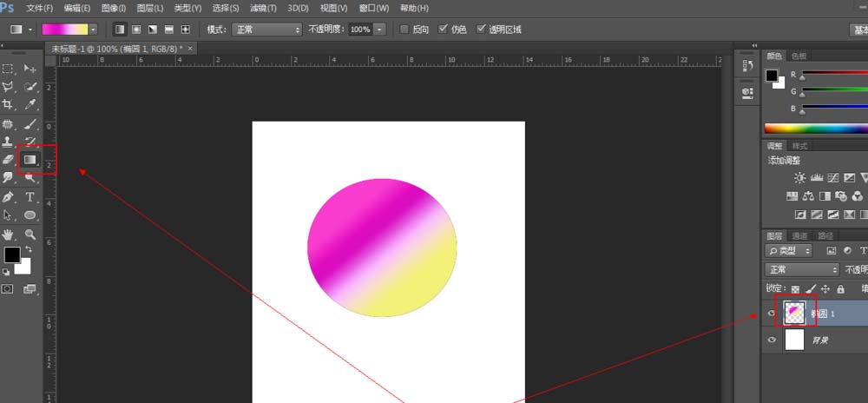Choose the radial gradient style icon

pyautogui.click(x=136, y=30)
